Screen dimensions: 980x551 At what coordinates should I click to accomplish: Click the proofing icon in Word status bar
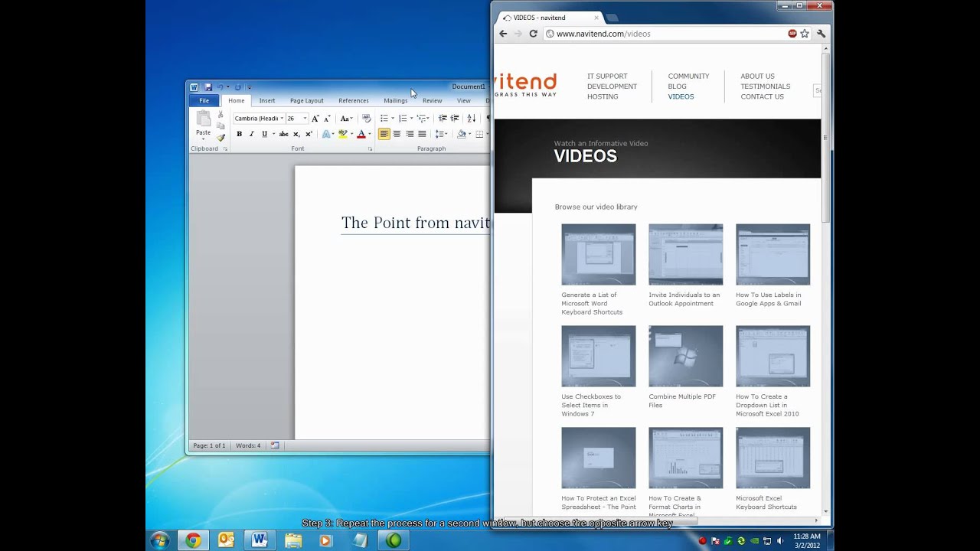[275, 445]
